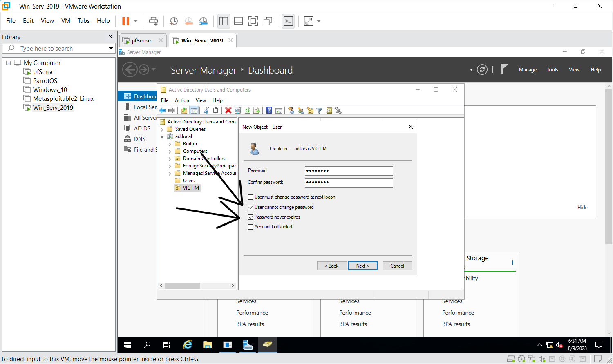Expand the Managed Service Accounts node
The width and height of the screenshot is (613, 364).
point(170,173)
